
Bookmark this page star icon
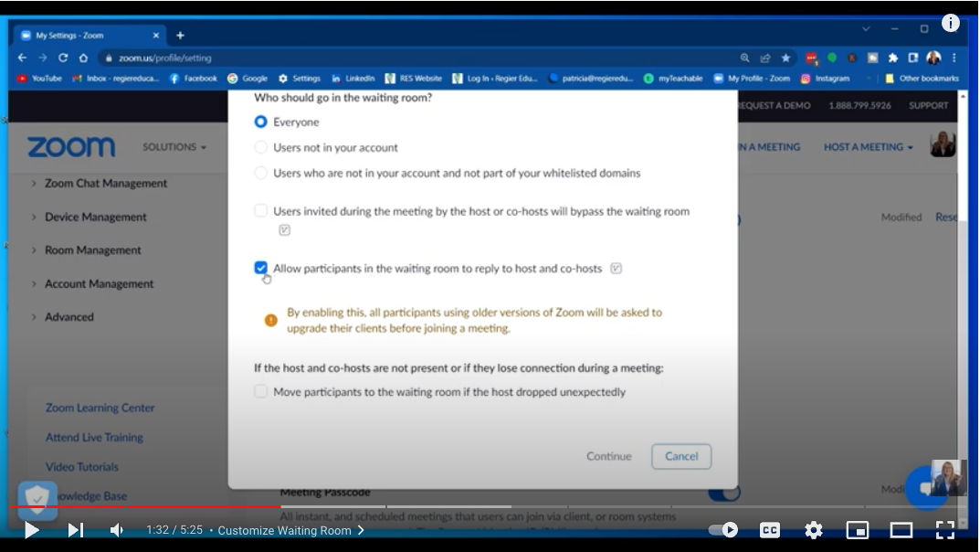785,58
